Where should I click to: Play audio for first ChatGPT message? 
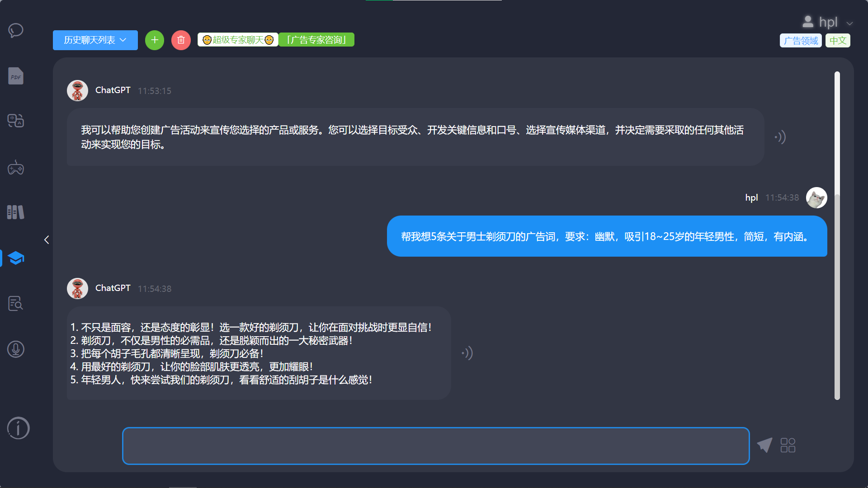[780, 137]
